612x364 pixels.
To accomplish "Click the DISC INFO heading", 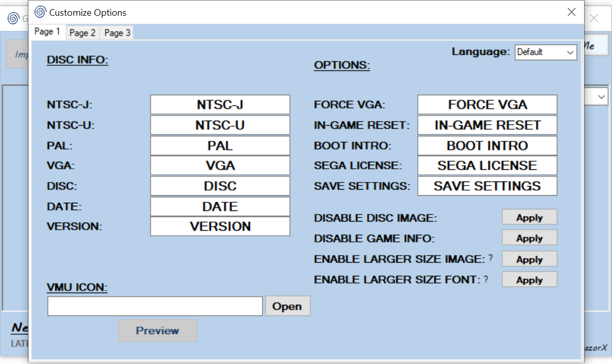I will point(78,60).
